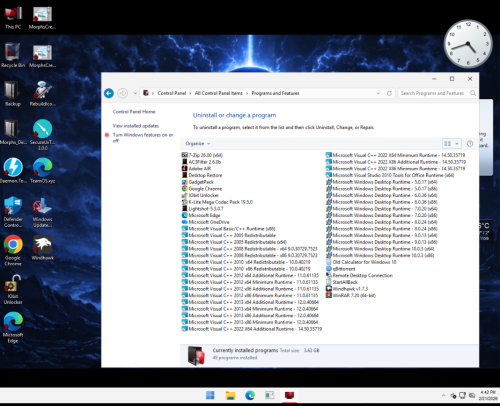Open the Windhawk desktop icon

point(42,248)
